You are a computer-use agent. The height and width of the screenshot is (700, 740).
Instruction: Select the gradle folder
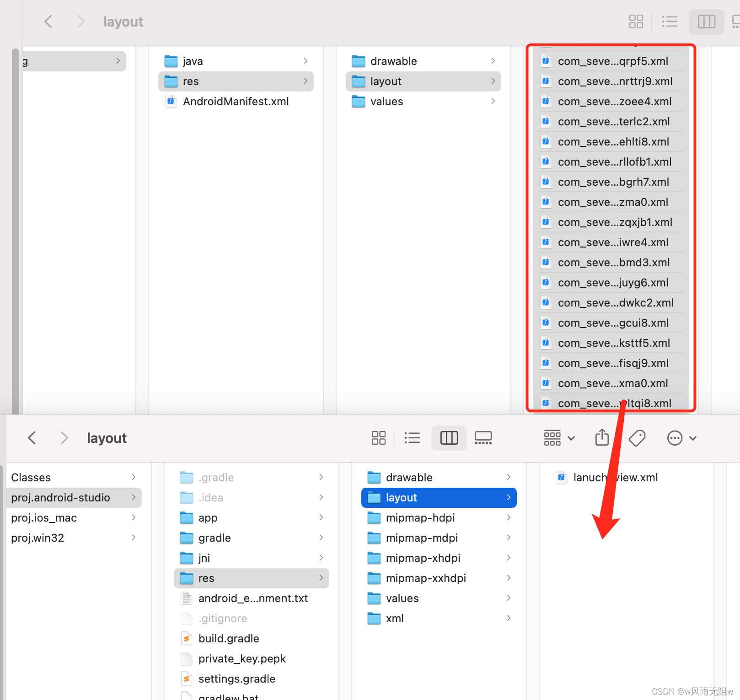click(x=252, y=538)
